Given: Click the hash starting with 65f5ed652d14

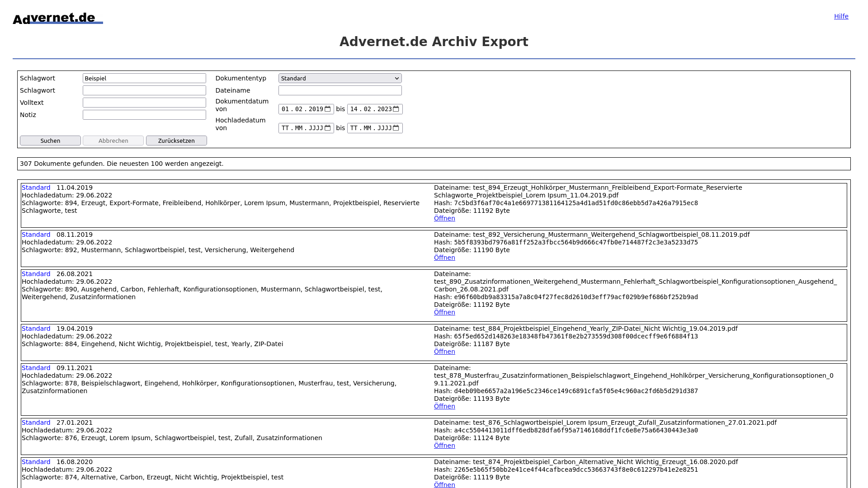Looking at the screenshot, I should coord(576,336).
